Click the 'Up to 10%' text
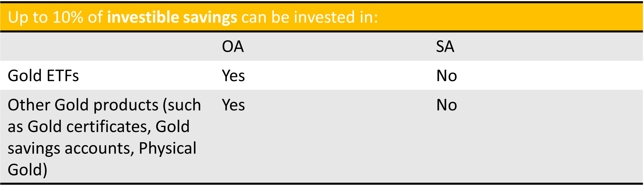 46,17
